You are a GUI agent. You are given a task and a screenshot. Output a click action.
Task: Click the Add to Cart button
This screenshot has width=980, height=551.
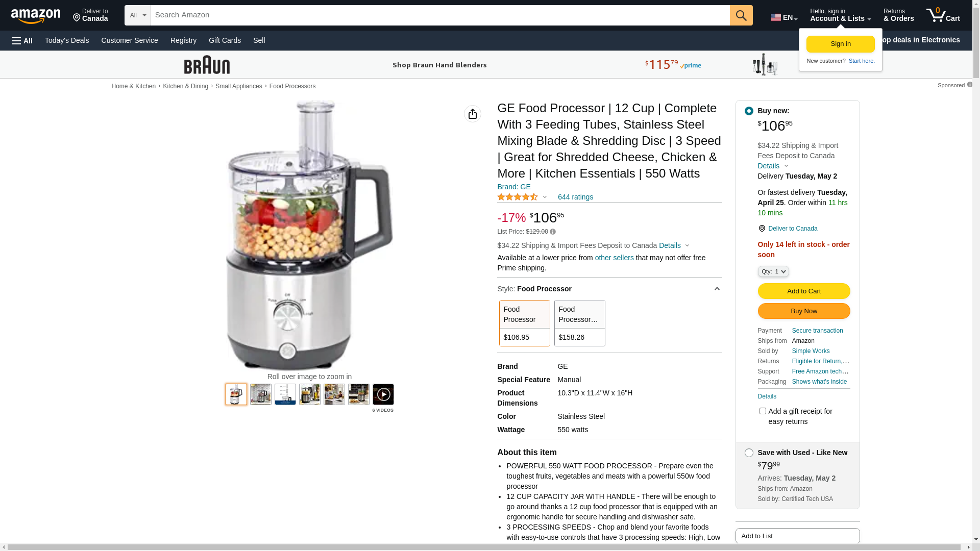click(x=804, y=291)
